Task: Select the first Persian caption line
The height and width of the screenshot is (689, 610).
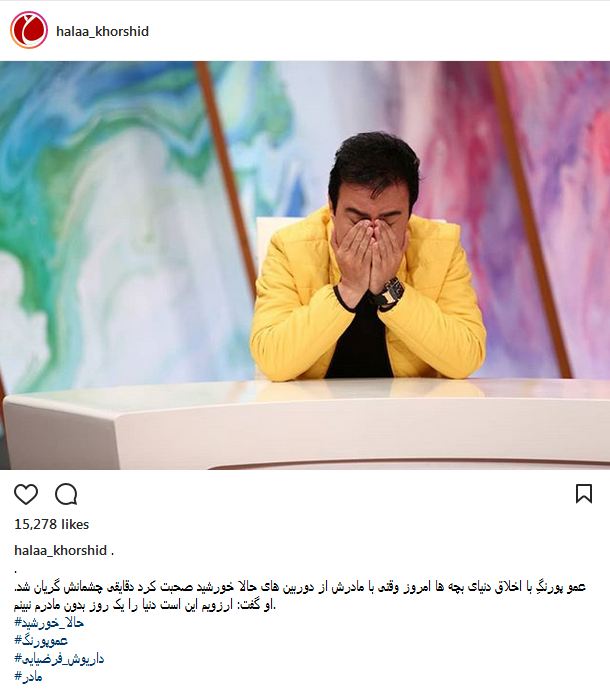Action: click(300, 587)
